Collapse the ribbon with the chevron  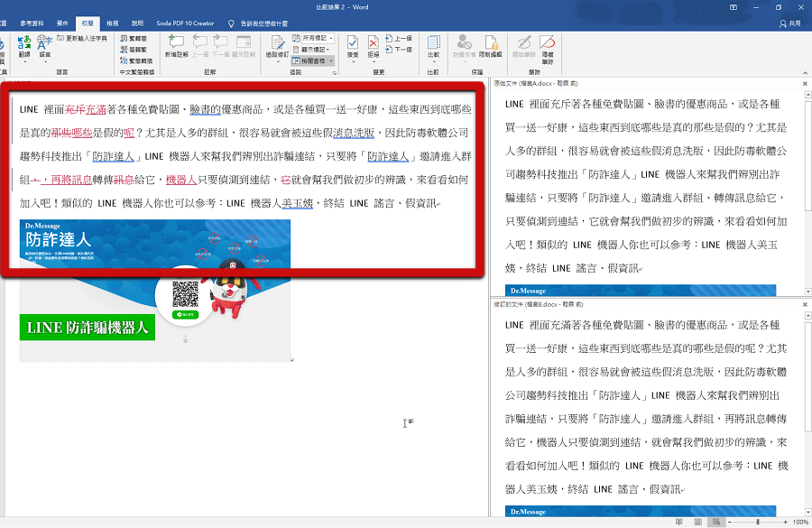(805, 73)
